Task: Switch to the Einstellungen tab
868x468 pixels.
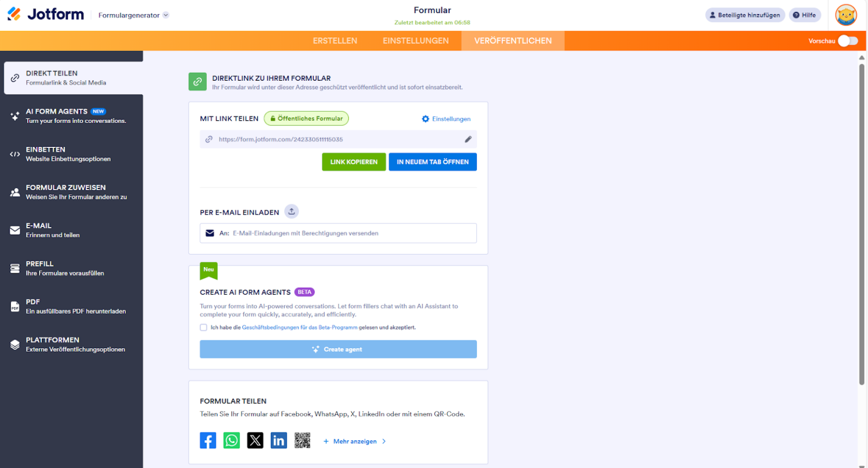Action: tap(416, 40)
